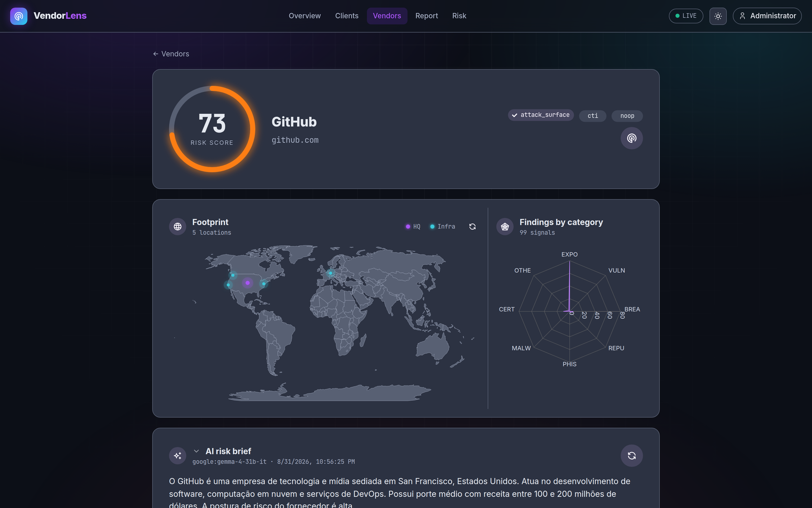Click the GitHub vendor name heading
Image resolution: width=812 pixels, height=508 pixels.
tap(294, 122)
